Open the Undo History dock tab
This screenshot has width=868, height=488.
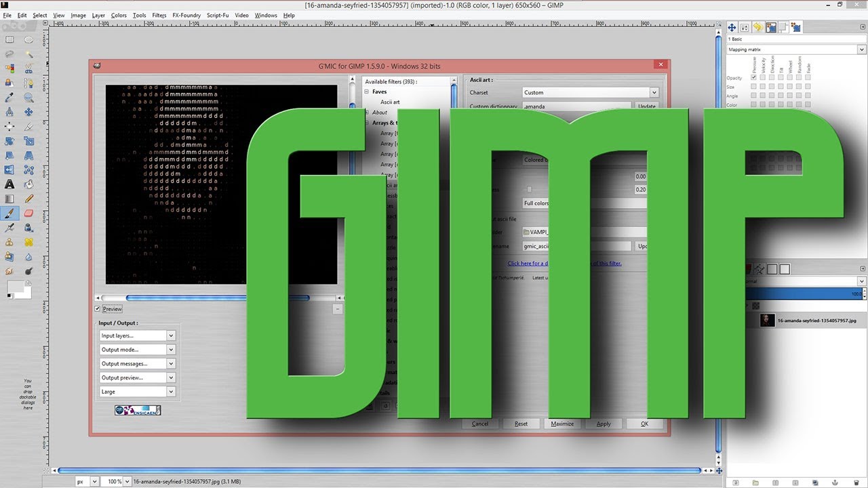coord(757,27)
